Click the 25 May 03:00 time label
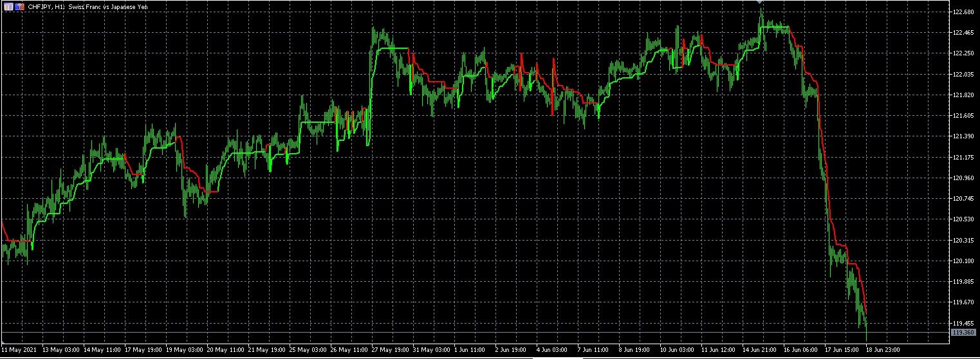Viewport: 980px width, 359px height. 308,349
